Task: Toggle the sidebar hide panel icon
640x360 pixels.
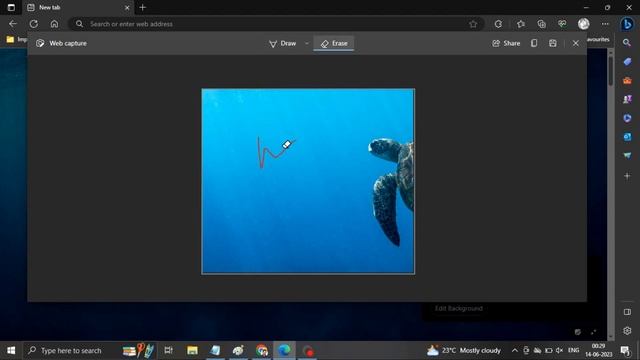Action: tap(627, 312)
